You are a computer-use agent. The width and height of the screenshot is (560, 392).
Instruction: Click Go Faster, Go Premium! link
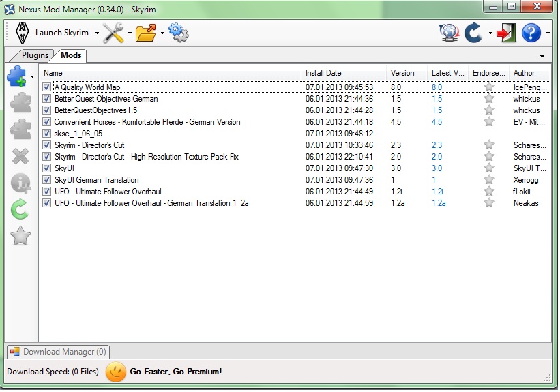[x=175, y=372]
